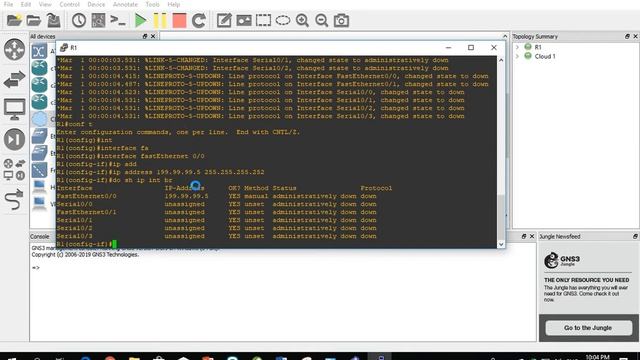Select the Ethernet switch device icon

tap(40, 153)
